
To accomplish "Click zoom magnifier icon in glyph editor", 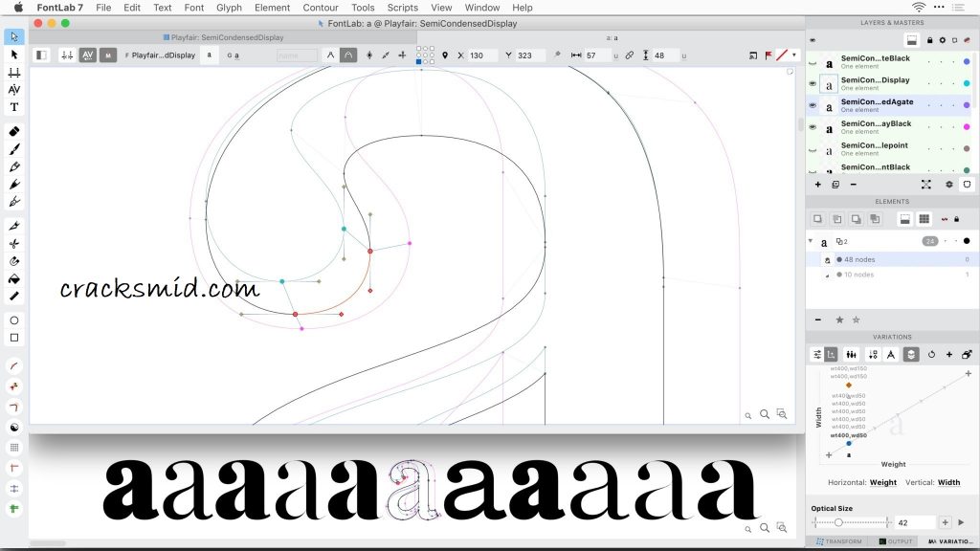I will tap(765, 414).
